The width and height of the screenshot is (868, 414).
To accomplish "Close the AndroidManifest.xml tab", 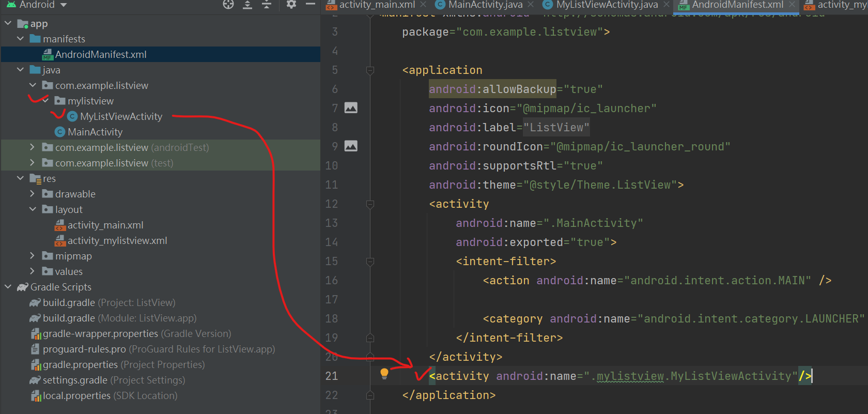I will pos(792,5).
